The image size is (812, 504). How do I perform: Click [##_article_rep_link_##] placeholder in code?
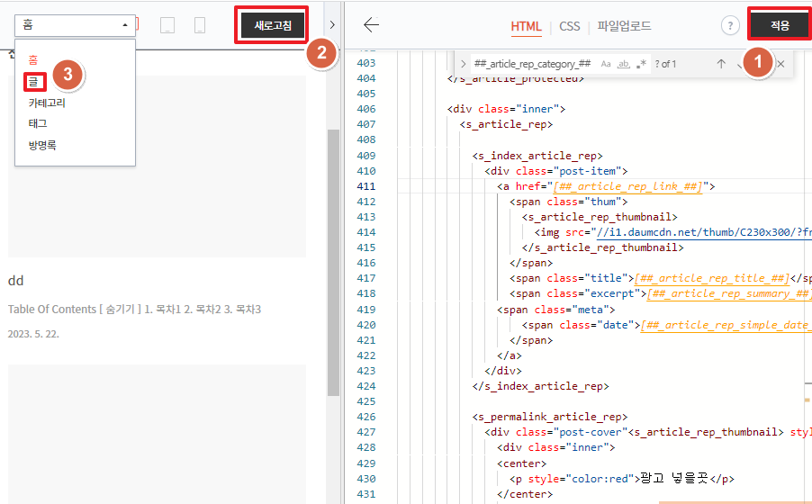[627, 186]
